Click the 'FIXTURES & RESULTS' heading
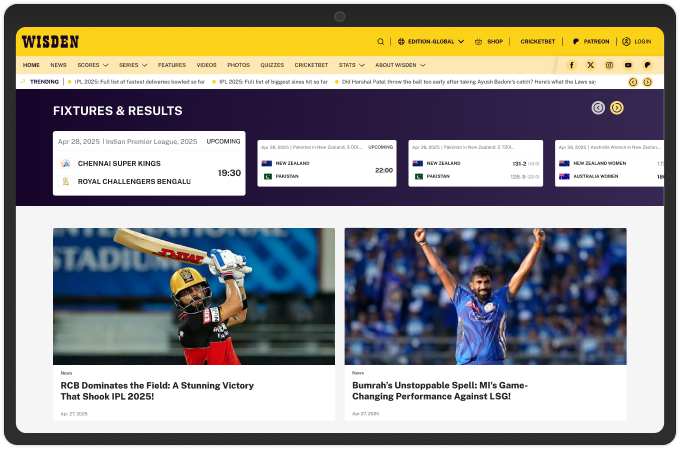This screenshot has width=680, height=449. [118, 111]
